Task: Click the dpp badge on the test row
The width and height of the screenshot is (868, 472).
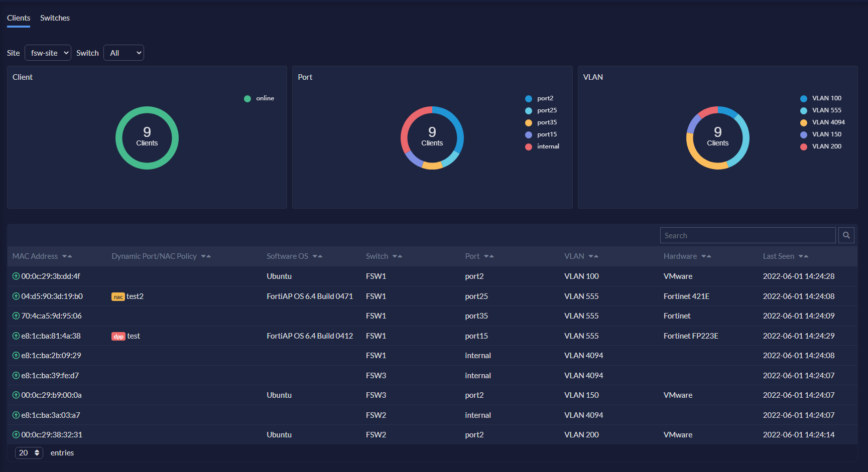Action: click(x=118, y=336)
